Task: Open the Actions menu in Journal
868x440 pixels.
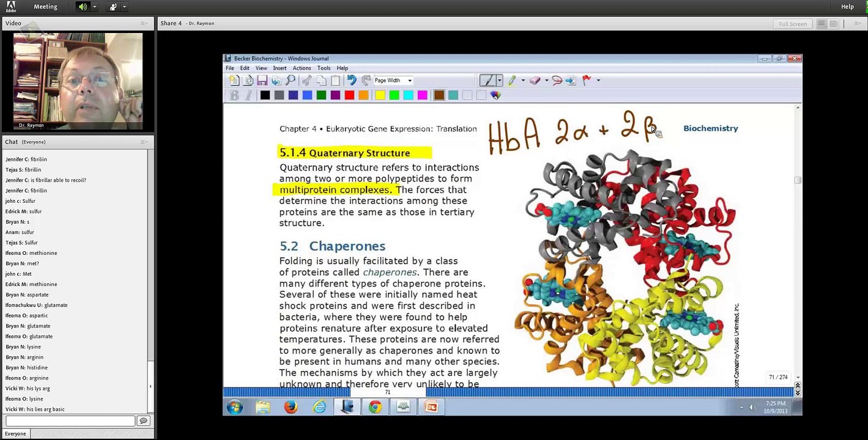Action: point(302,68)
